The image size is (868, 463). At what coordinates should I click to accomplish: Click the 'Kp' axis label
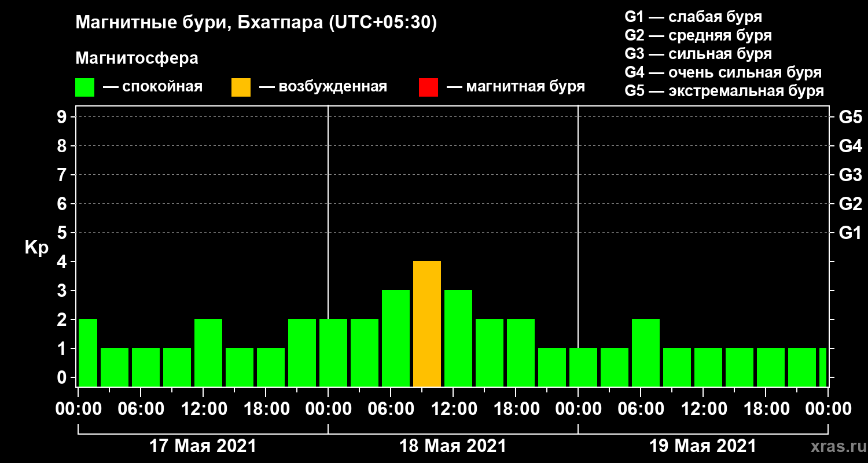pos(36,248)
